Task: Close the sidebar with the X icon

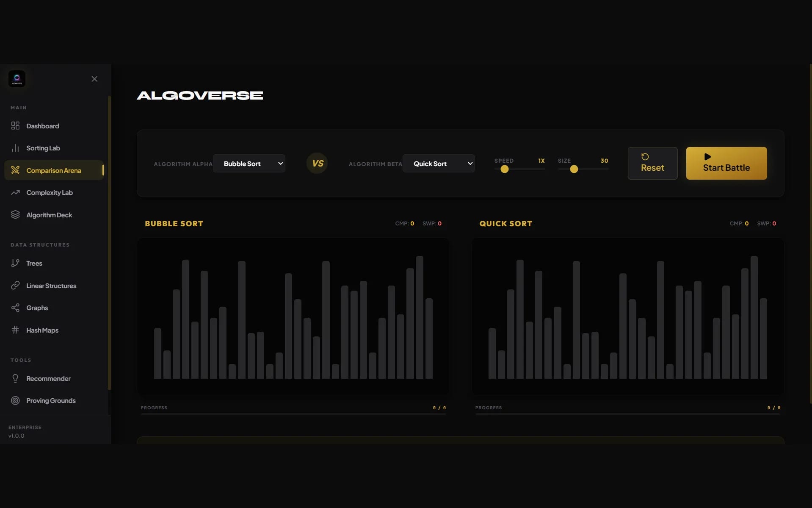Action: click(94, 79)
